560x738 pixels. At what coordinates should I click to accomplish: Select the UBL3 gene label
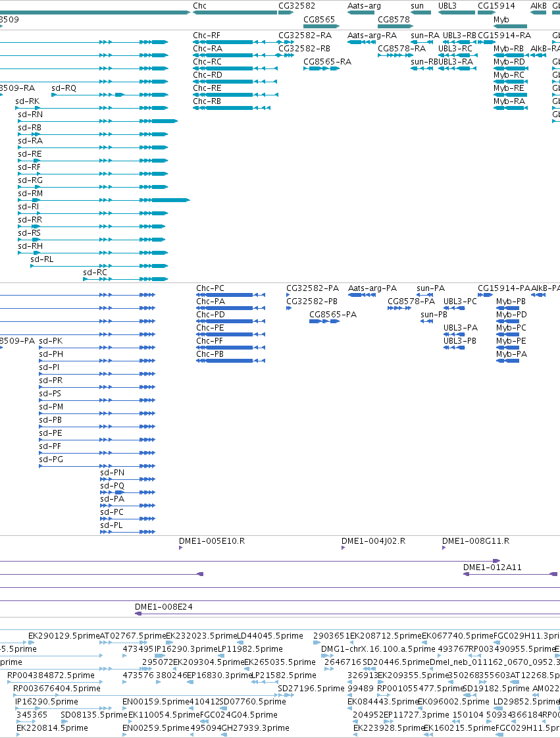click(x=447, y=6)
